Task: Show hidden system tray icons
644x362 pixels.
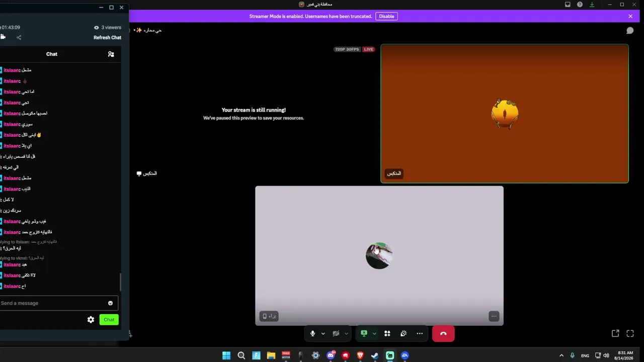Action: coord(561,355)
